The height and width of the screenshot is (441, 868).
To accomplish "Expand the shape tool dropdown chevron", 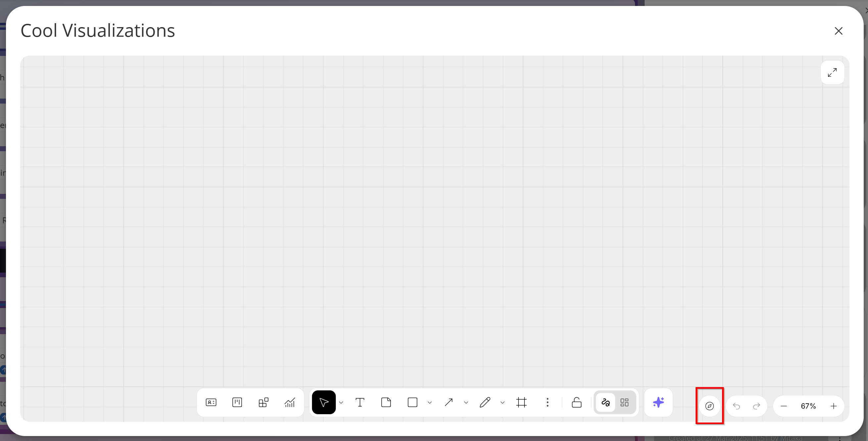I will click(x=430, y=403).
